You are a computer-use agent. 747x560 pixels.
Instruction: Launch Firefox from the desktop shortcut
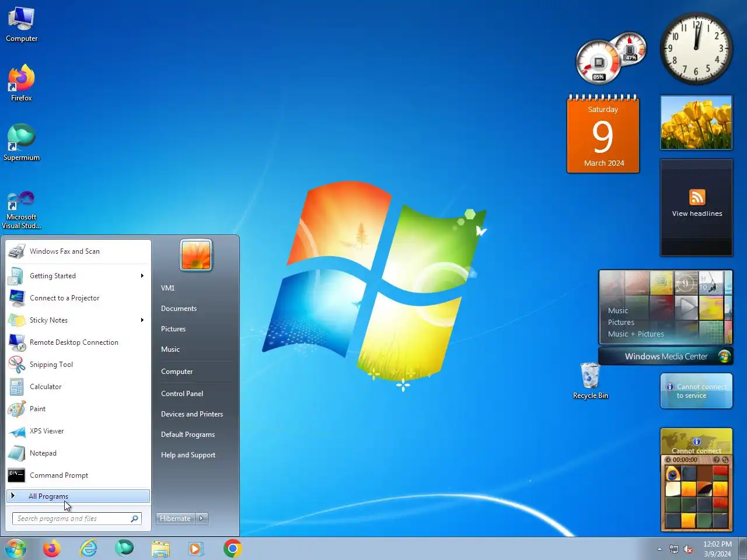(x=22, y=83)
